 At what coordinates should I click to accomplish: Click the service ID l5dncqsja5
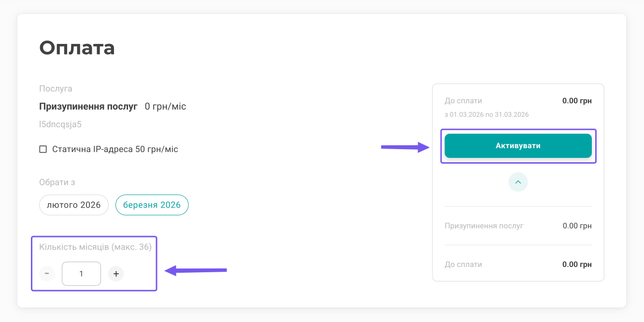[60, 124]
